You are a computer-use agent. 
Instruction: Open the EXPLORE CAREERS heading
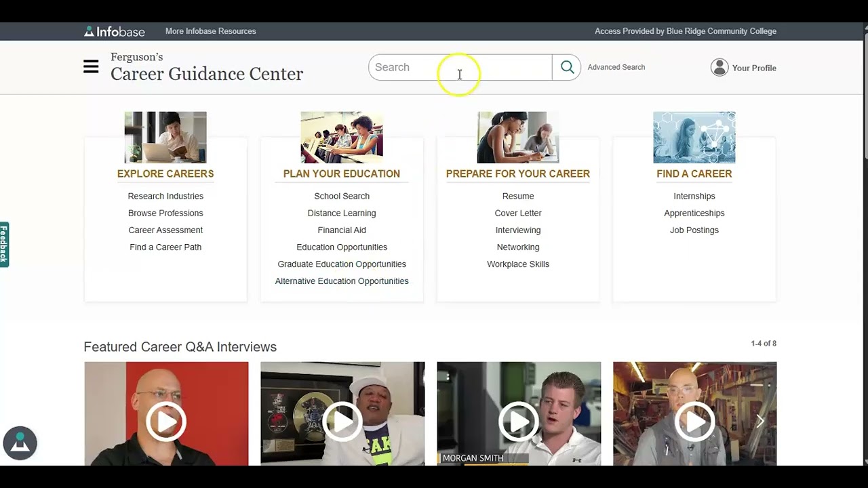(165, 174)
